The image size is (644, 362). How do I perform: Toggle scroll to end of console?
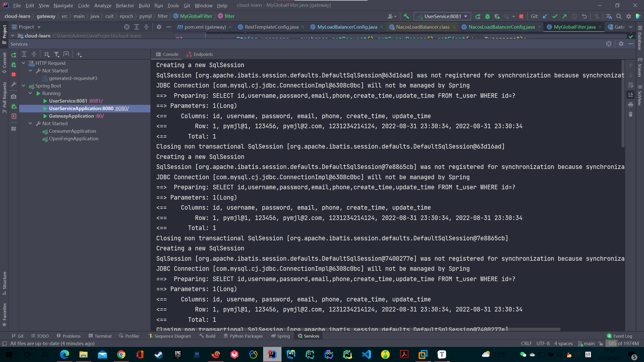pos(630,95)
